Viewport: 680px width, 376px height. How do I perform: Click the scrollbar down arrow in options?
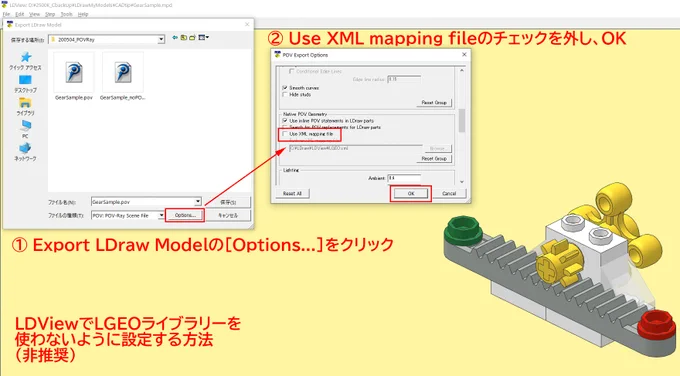coord(461,182)
